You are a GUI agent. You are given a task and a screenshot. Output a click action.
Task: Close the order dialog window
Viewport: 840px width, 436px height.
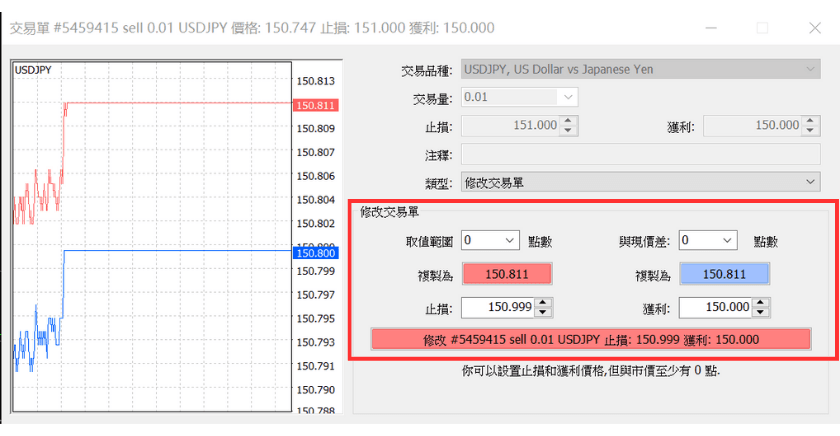[x=814, y=28]
